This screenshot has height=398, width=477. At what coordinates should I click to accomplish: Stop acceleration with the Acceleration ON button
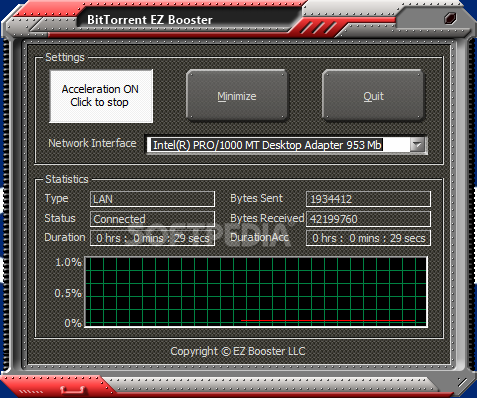point(101,96)
